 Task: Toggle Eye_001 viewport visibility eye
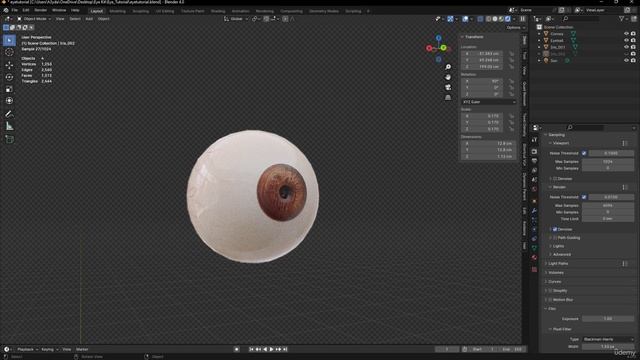(626, 47)
